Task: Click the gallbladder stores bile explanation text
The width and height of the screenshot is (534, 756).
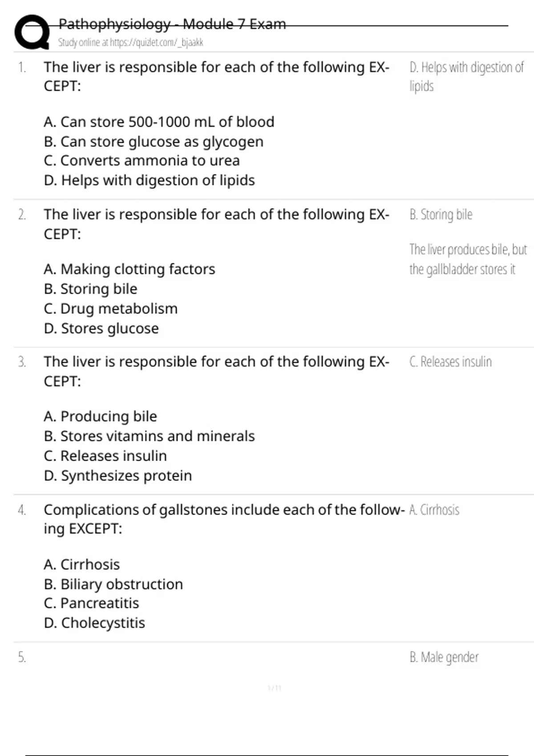Action: pos(467,259)
